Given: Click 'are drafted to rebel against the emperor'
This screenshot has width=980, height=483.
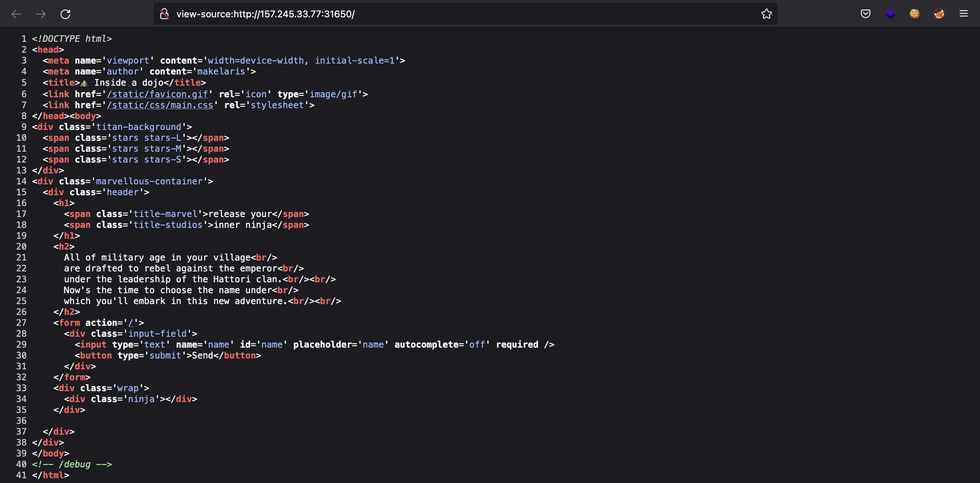Looking at the screenshot, I should (x=170, y=268).
